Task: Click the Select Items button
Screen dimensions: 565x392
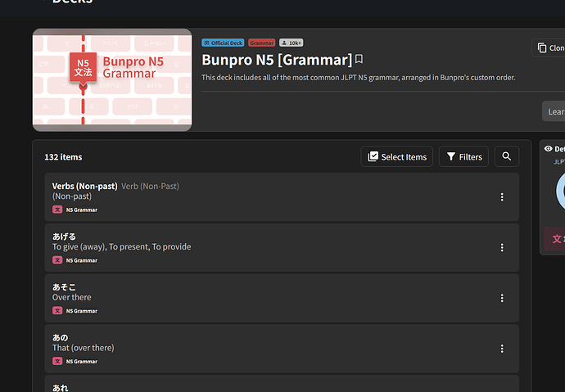Action: point(396,156)
